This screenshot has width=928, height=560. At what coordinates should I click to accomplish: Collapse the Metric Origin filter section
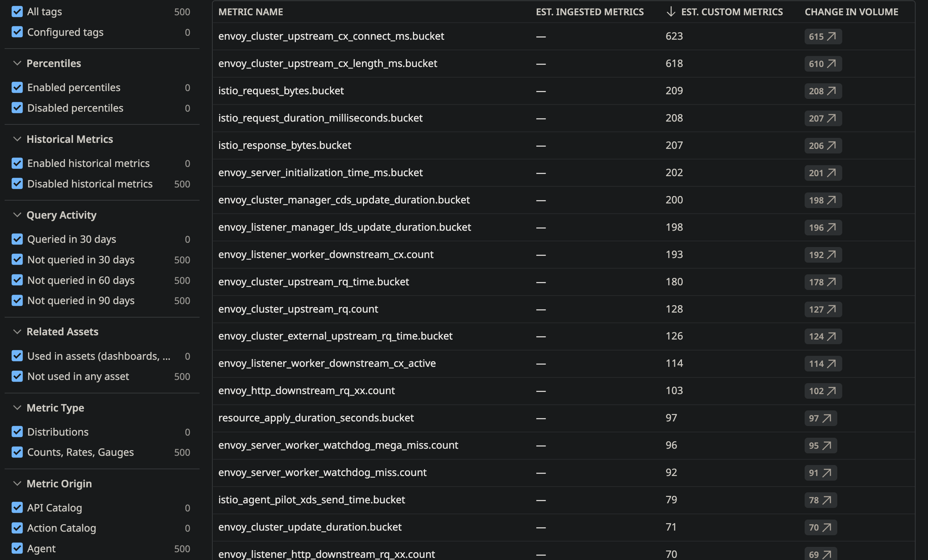(17, 483)
